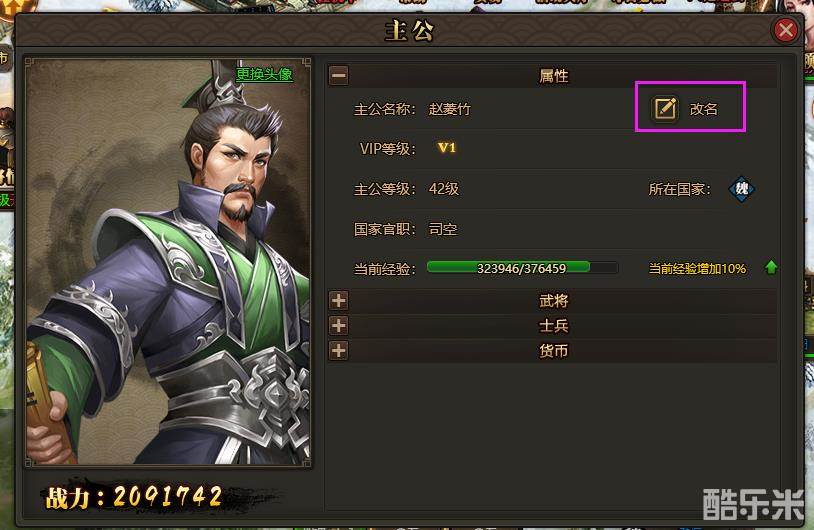The height and width of the screenshot is (530, 814).
Task: Expand the 货币 section plus button
Action: pyautogui.click(x=338, y=351)
